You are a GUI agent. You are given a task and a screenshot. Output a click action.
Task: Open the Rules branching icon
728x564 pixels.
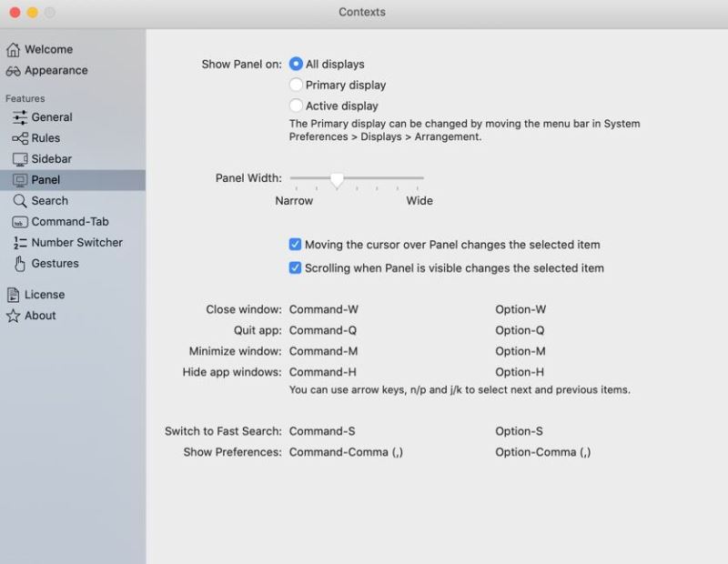(20, 138)
